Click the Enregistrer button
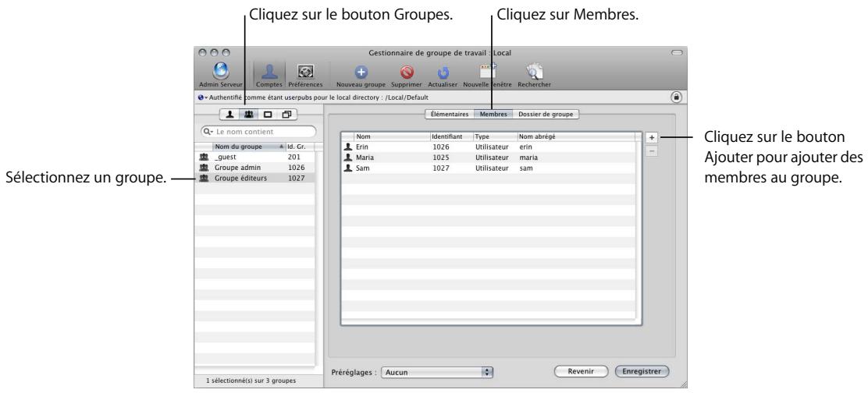Viewport: 868px width, 393px height. (x=642, y=371)
